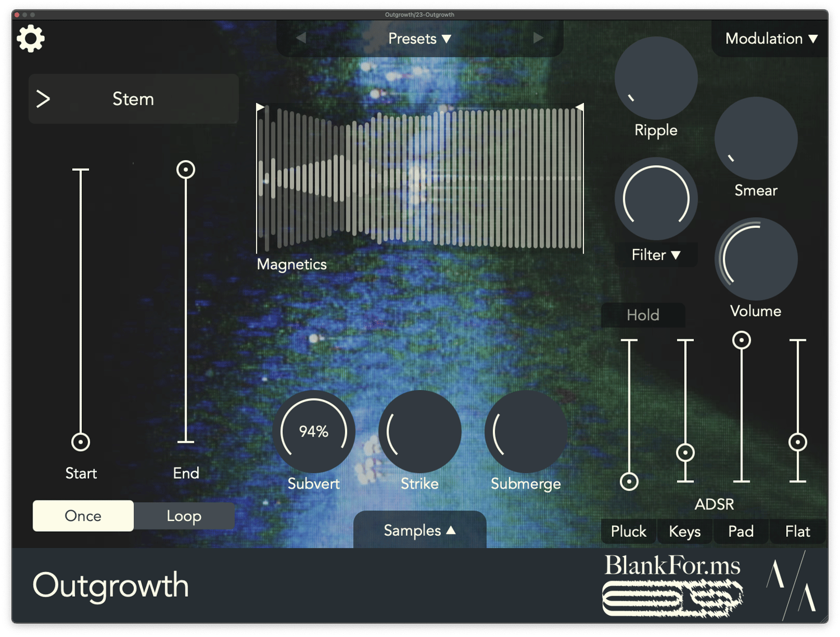Expand the Samples panel
Image resolution: width=840 pixels, height=637 pixels.
(x=420, y=530)
